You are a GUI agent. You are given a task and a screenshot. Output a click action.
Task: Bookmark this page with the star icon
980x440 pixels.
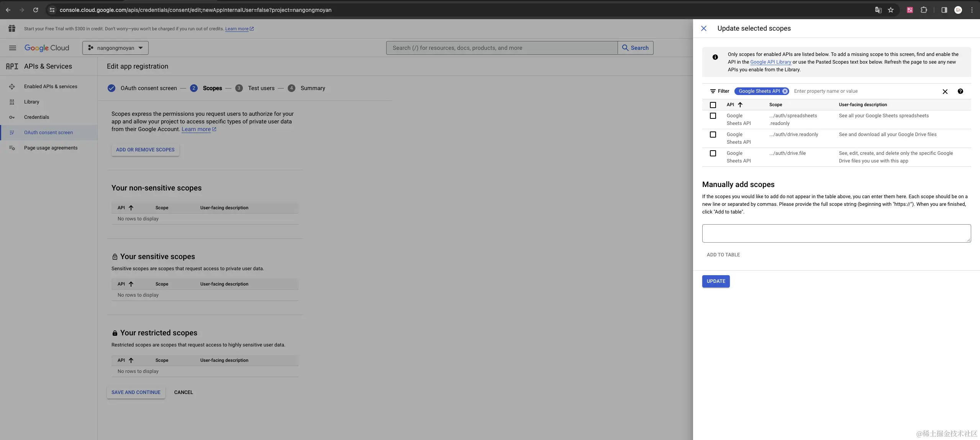click(891, 10)
